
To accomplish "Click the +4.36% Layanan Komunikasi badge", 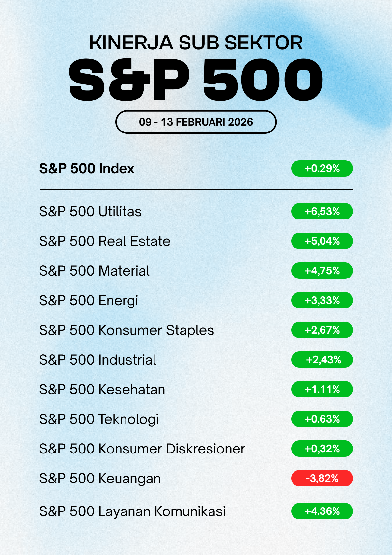I will pos(322,511).
